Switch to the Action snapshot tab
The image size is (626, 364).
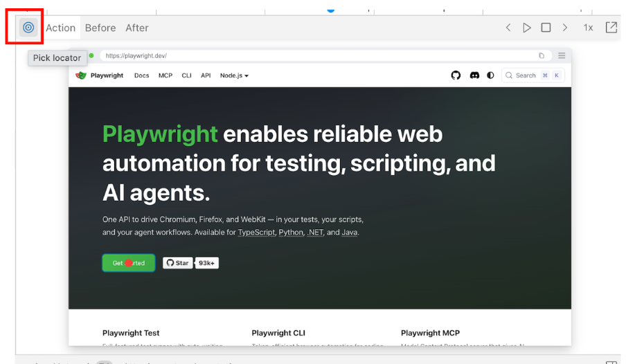(61, 28)
